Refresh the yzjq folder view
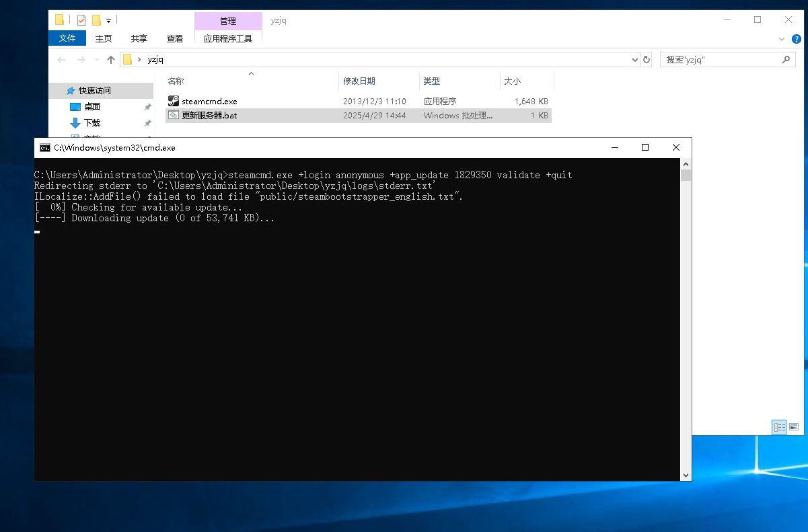Viewport: 808px width, 532px height. tap(647, 60)
